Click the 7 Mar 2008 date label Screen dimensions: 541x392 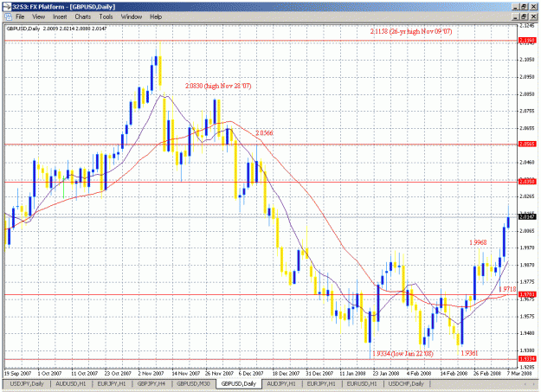tap(519, 374)
